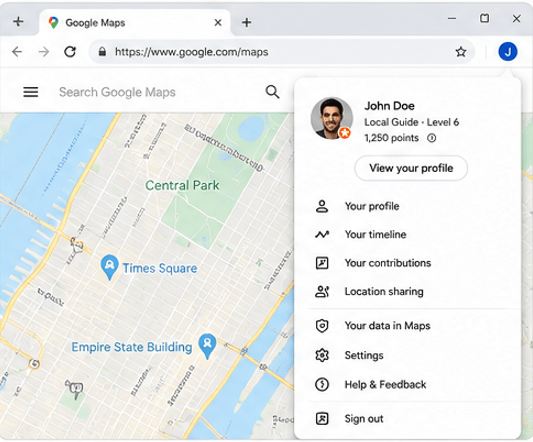The image size is (533, 442).
Task: Click the timeline graph icon
Action: coord(322,234)
